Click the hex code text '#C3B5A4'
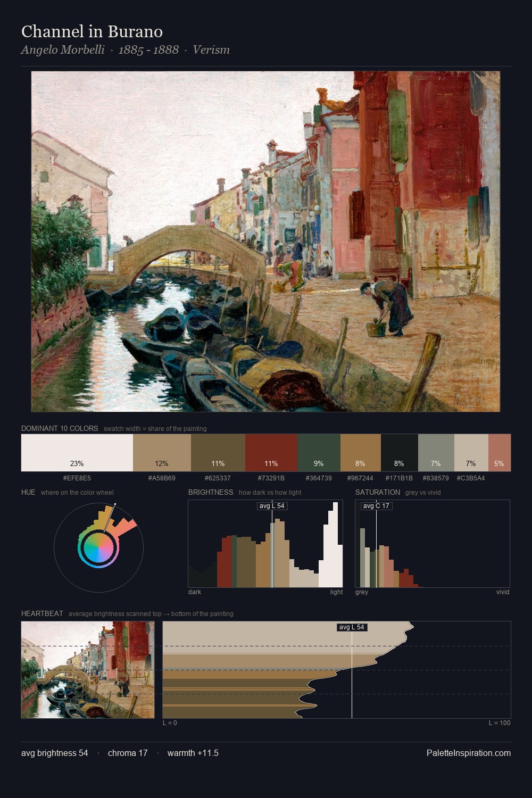 point(471,478)
